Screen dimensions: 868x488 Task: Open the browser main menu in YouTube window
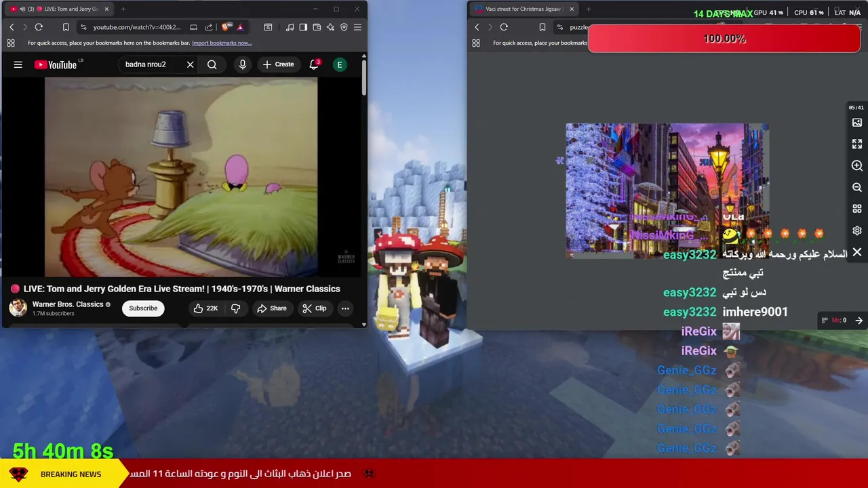pos(357,27)
